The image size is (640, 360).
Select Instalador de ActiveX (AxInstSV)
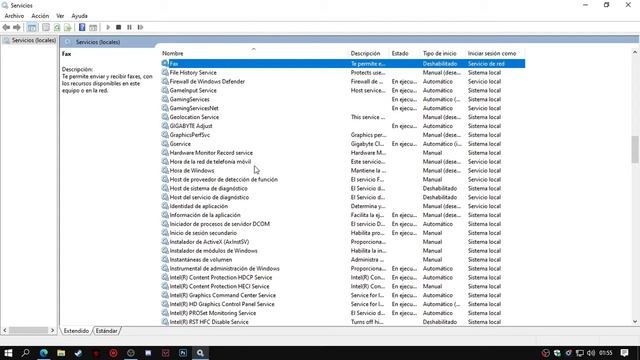point(343,242)
